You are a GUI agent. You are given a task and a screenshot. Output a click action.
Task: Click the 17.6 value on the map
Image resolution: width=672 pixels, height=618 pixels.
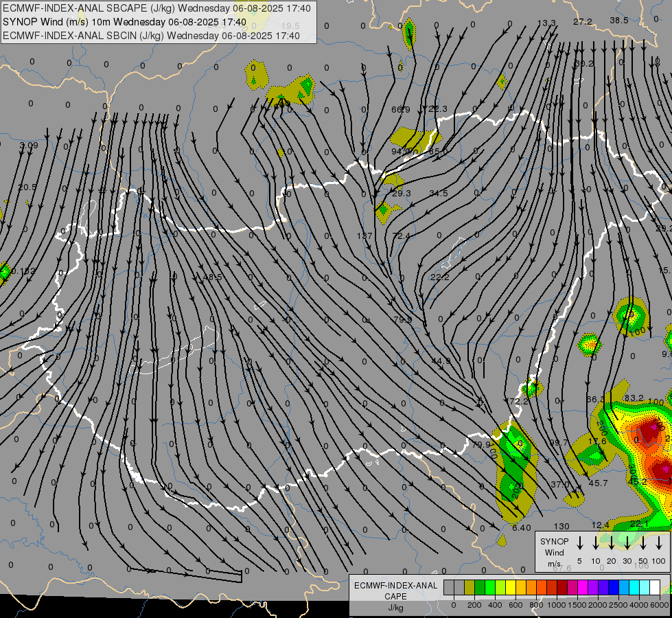(597, 442)
